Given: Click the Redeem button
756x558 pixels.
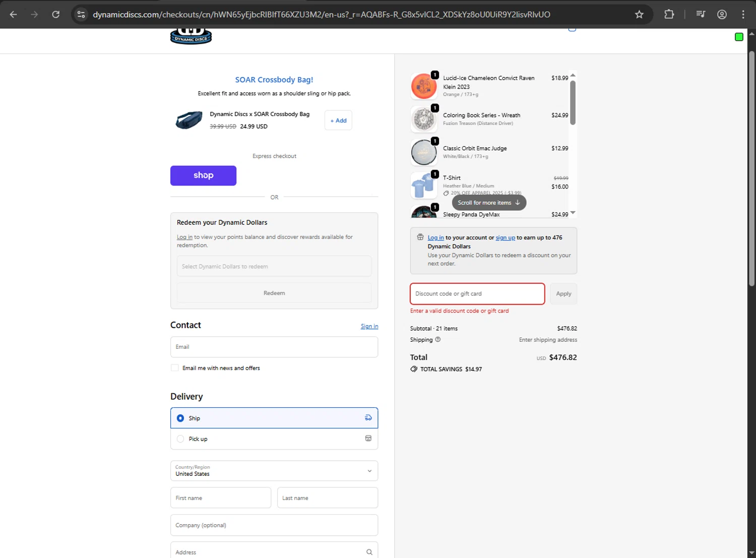Looking at the screenshot, I should point(274,293).
